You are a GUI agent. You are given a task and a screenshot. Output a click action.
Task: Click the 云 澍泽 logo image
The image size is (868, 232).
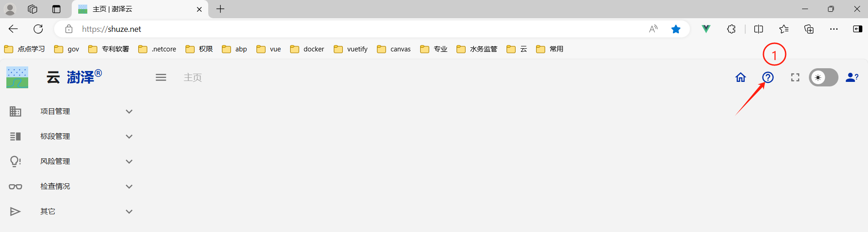click(17, 77)
